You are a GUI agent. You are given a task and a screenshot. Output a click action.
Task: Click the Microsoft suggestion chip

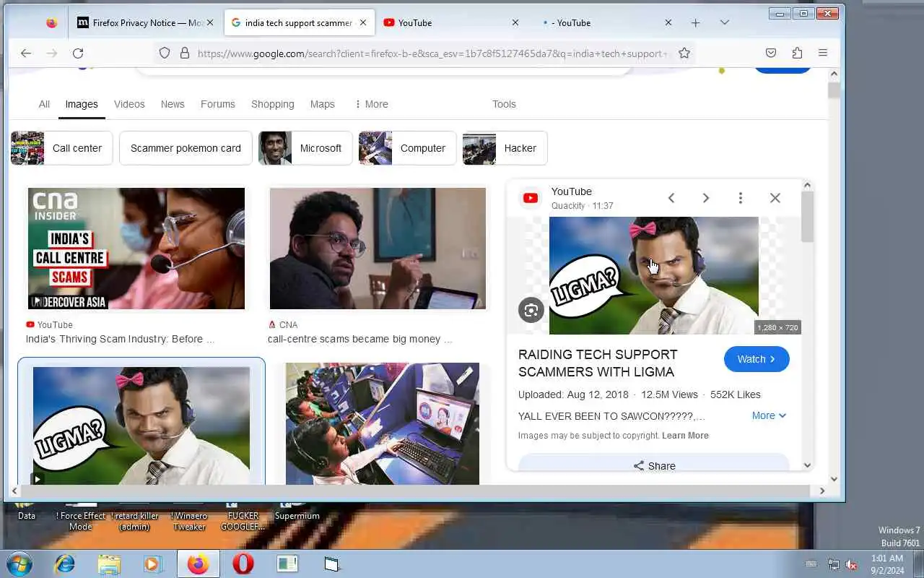pos(305,148)
